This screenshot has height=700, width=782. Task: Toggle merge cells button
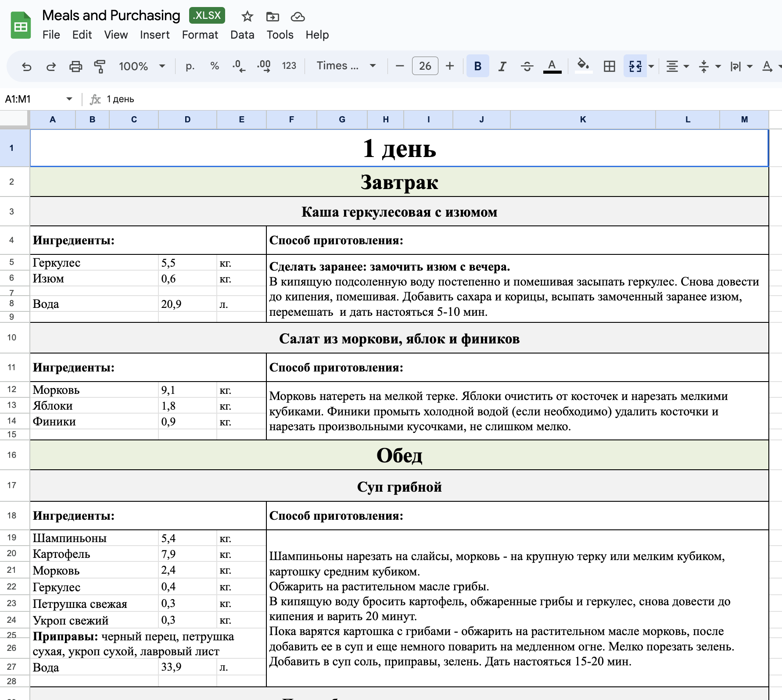pyautogui.click(x=635, y=66)
